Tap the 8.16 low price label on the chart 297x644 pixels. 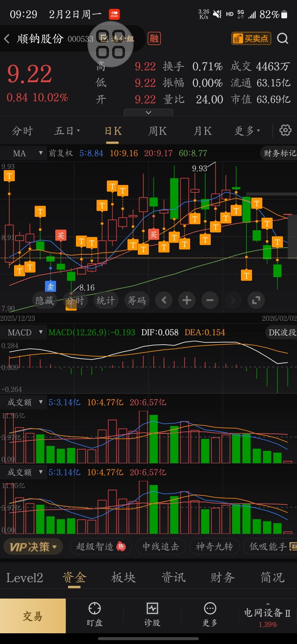pyautogui.click(x=87, y=287)
